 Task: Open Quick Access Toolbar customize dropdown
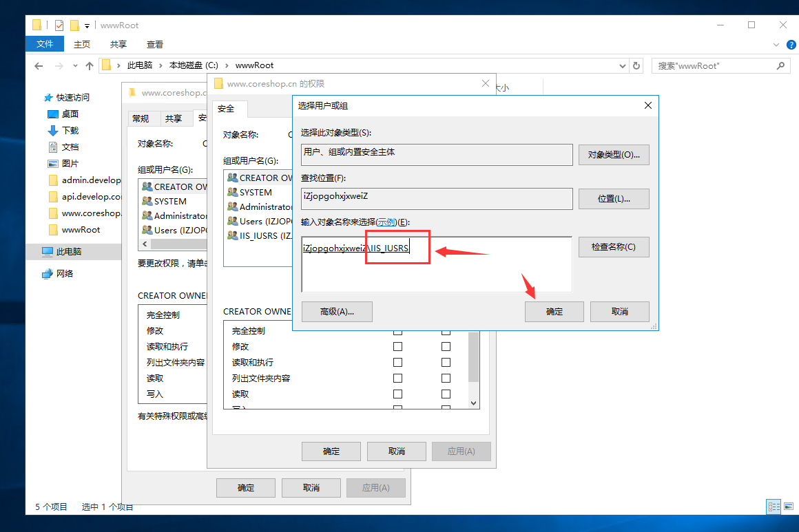point(87,25)
